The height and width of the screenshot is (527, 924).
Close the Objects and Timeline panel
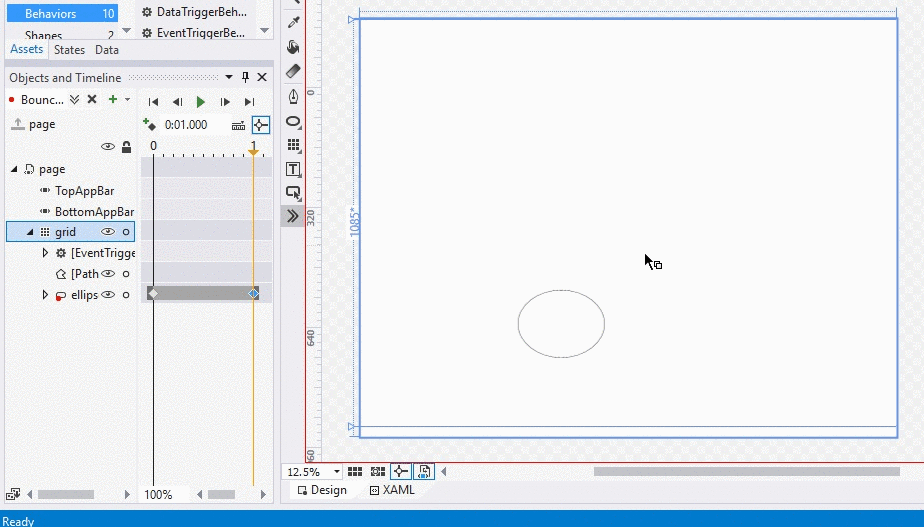point(262,77)
